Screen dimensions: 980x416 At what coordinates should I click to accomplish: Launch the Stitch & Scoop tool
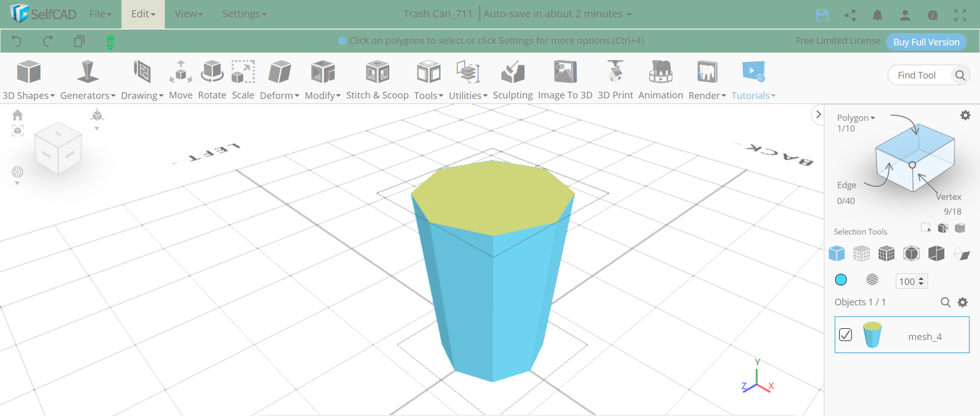377,80
